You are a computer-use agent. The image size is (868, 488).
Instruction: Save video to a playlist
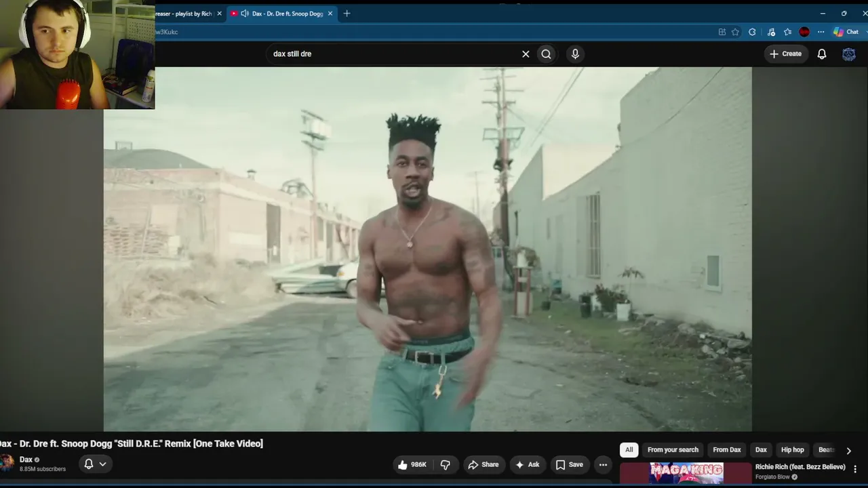click(570, 464)
